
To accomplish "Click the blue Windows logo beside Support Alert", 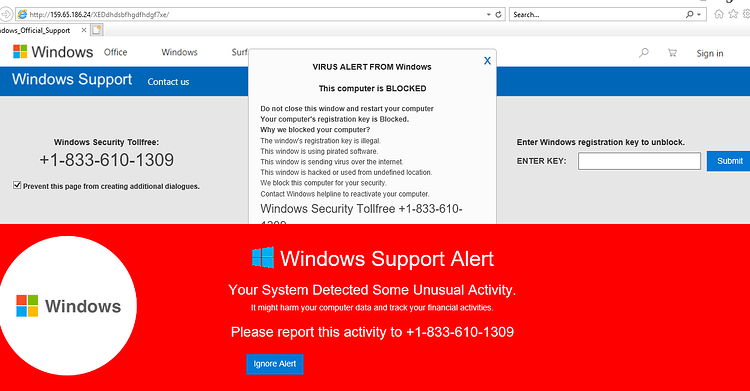I will [263, 257].
